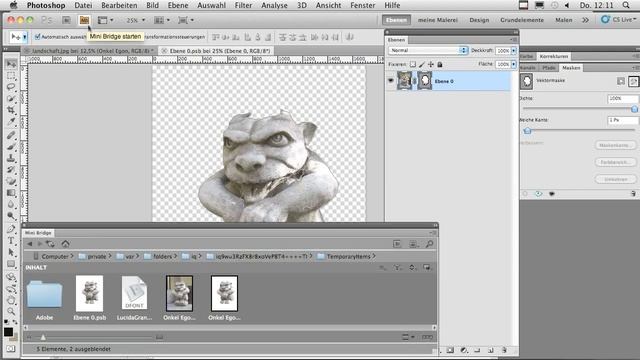Click the Farbbereich button
The image size is (640, 360).
tap(615, 162)
